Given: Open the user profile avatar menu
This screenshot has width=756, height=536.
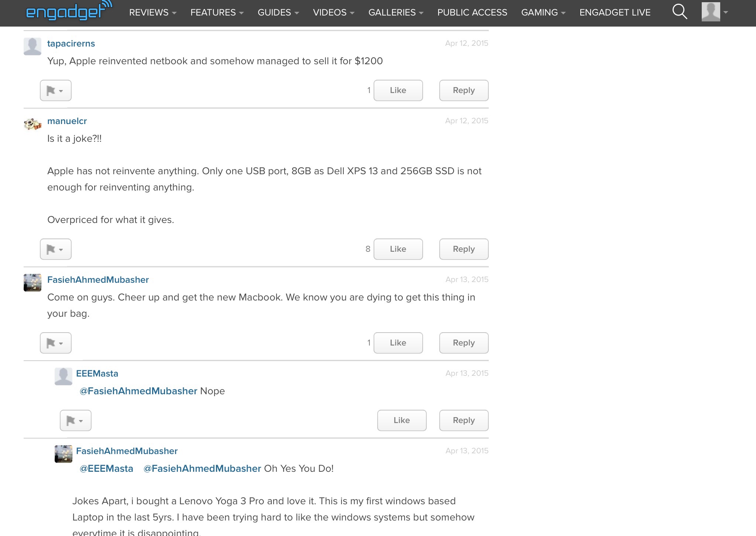Looking at the screenshot, I should point(714,12).
